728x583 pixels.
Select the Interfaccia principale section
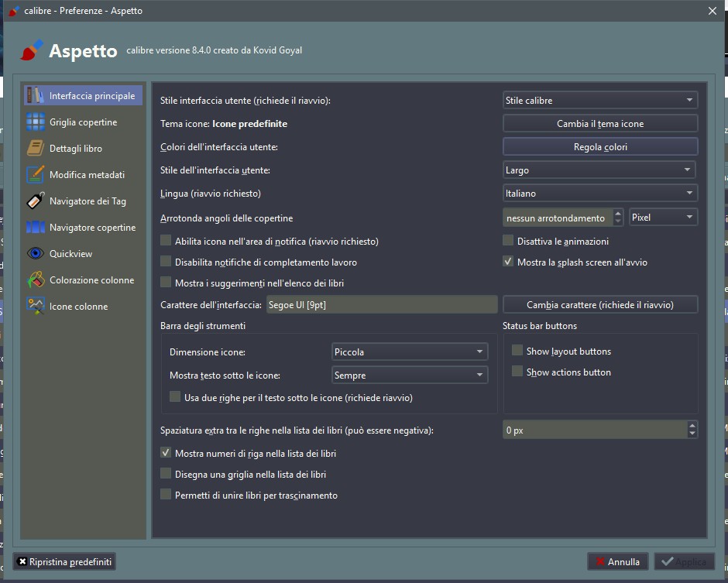tap(83, 96)
